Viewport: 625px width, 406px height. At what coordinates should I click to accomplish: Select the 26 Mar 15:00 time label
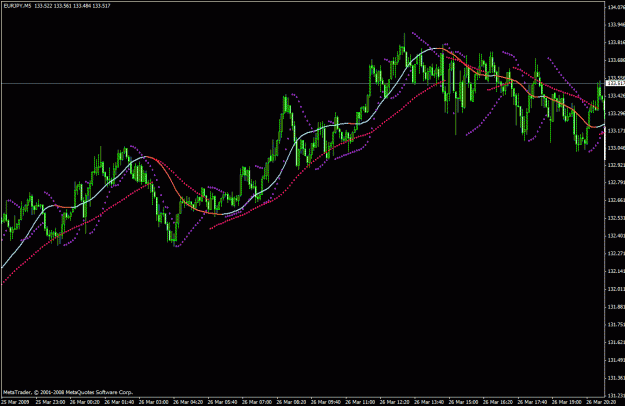pos(463,402)
